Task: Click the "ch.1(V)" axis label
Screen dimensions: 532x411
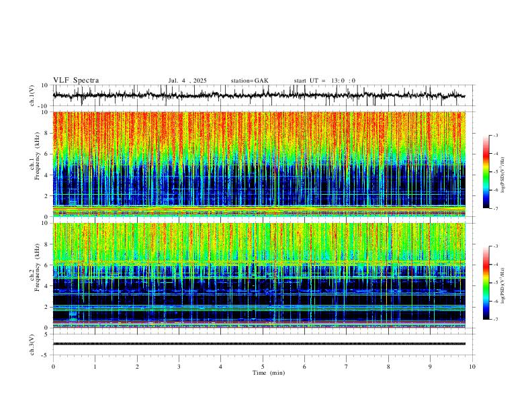Action: pos(32,95)
